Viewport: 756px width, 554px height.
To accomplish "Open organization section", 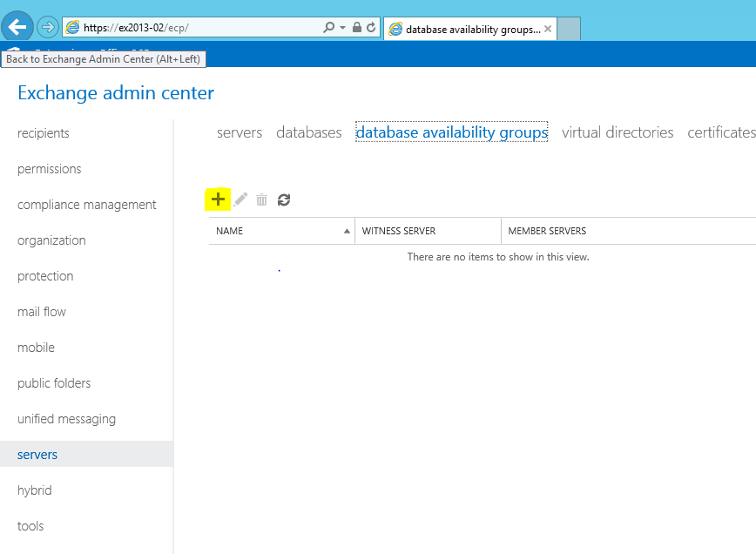I will [x=51, y=240].
